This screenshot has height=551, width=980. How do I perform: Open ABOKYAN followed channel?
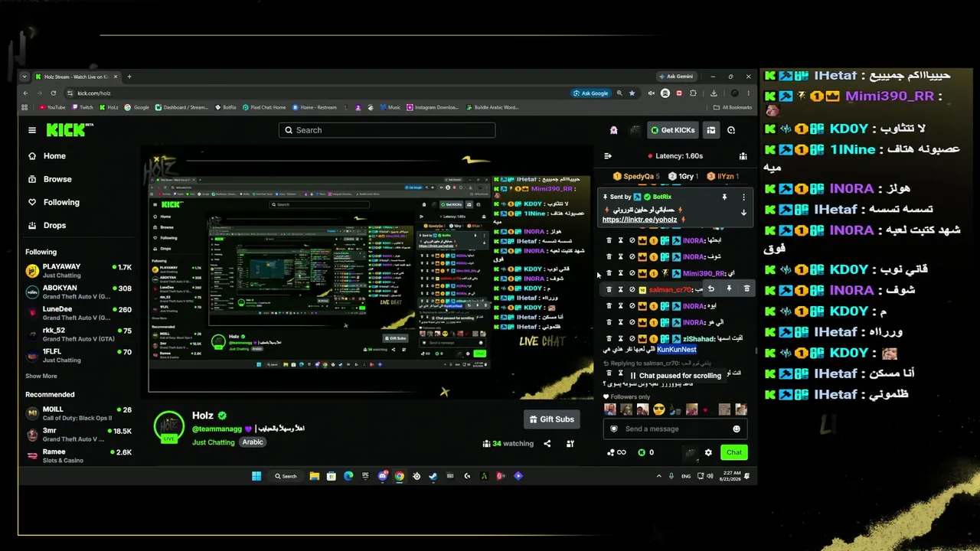[x=79, y=292]
